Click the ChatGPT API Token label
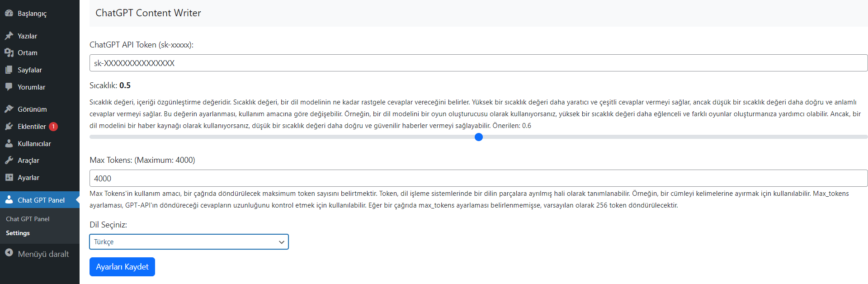 pos(142,45)
